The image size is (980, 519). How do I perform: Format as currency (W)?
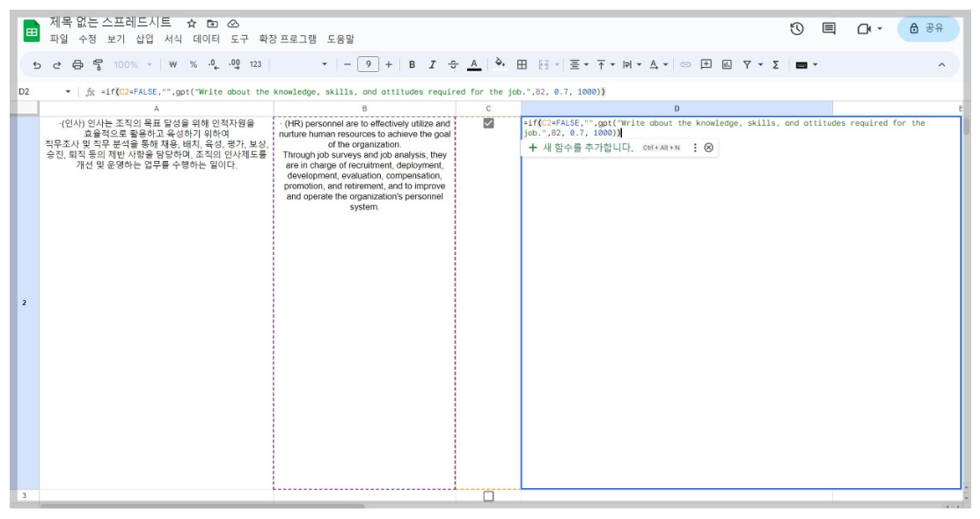(173, 64)
